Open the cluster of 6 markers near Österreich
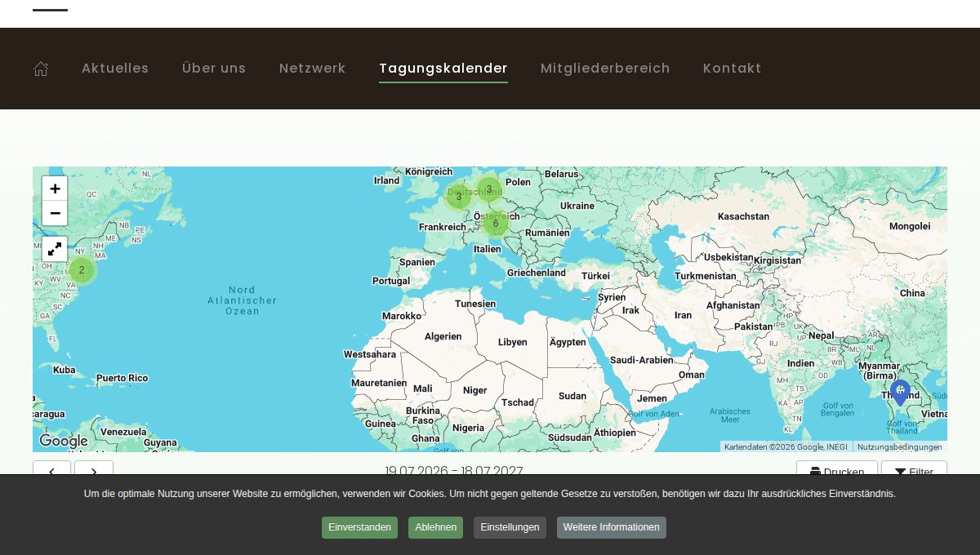 495,224
